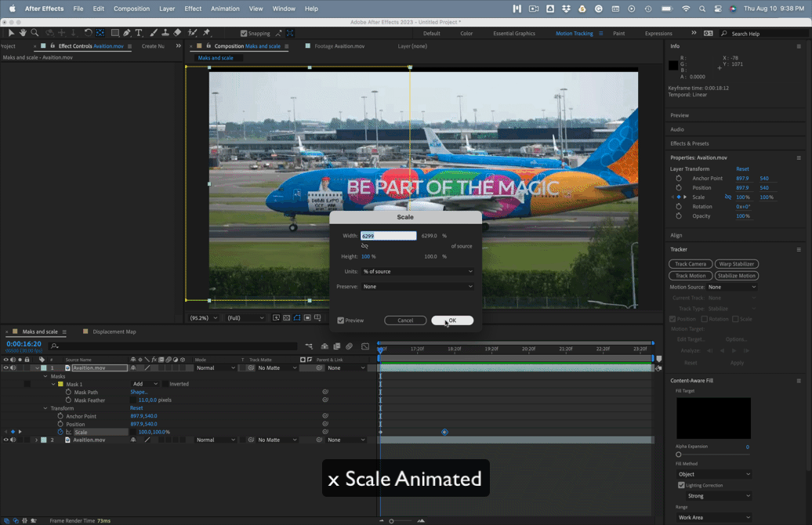Open layer 1 Normal blend mode dropdown
The height and width of the screenshot is (525, 812).
(216, 368)
